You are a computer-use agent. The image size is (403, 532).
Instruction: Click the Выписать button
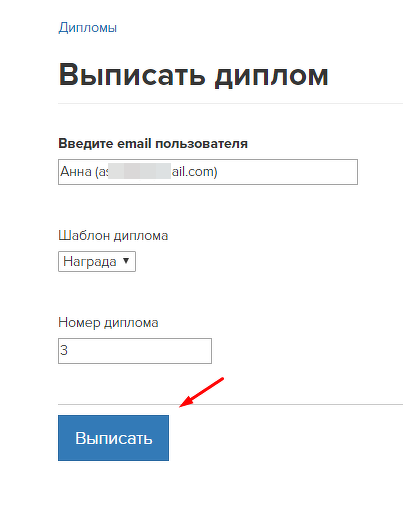pyautogui.click(x=113, y=438)
